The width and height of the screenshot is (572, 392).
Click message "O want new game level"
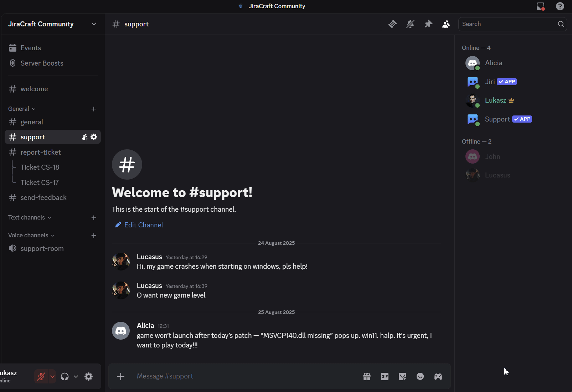pyautogui.click(x=171, y=295)
